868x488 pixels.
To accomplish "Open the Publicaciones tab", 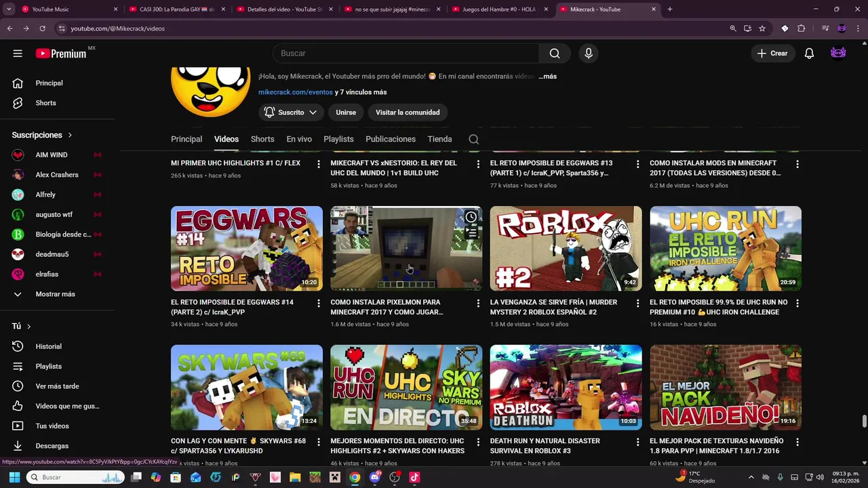I will (391, 139).
